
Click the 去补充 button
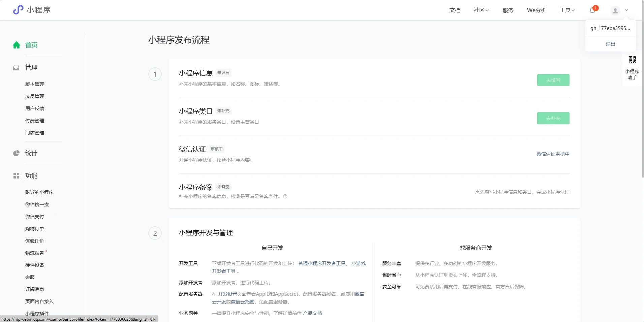click(553, 118)
